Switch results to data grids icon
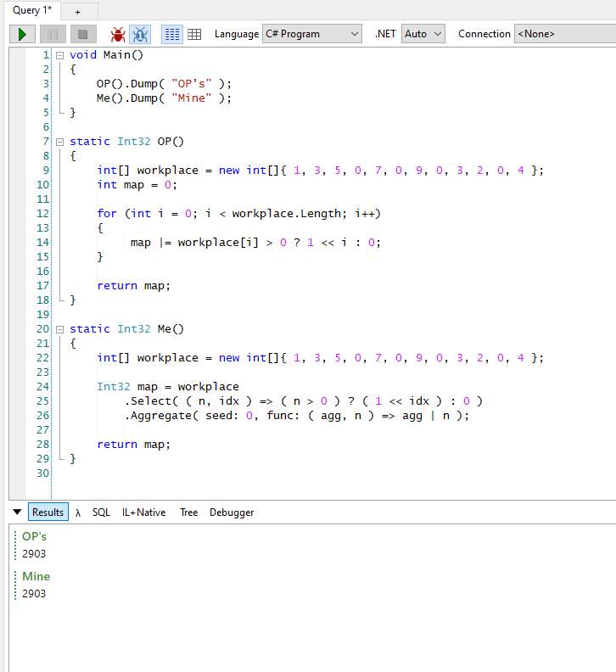616x672 pixels. [x=194, y=34]
